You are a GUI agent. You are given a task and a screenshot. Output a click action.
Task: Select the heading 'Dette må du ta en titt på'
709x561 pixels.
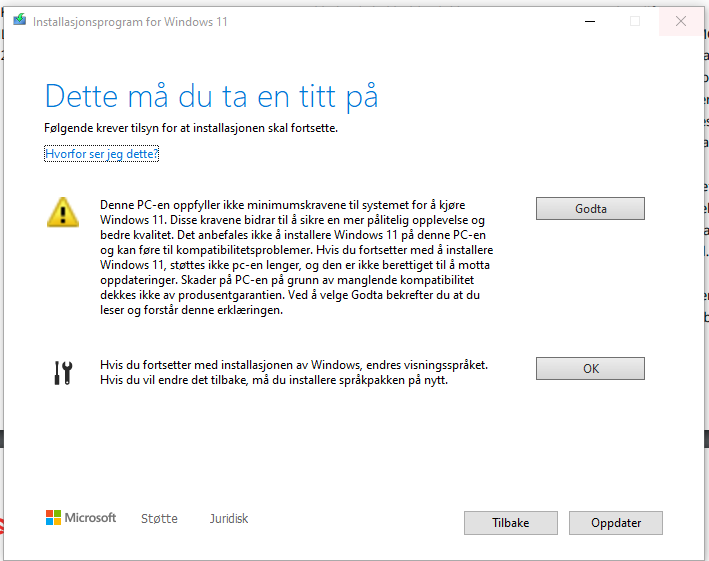coord(211,96)
